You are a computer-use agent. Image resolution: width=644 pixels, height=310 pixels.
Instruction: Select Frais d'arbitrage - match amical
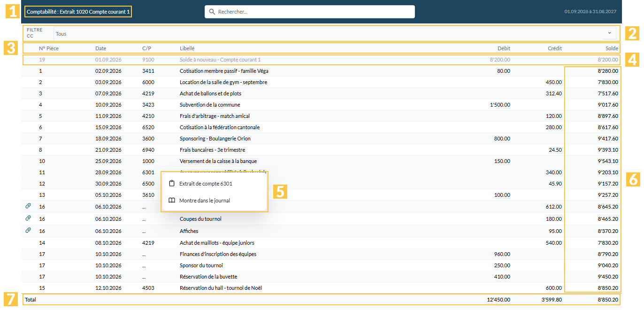215,116
